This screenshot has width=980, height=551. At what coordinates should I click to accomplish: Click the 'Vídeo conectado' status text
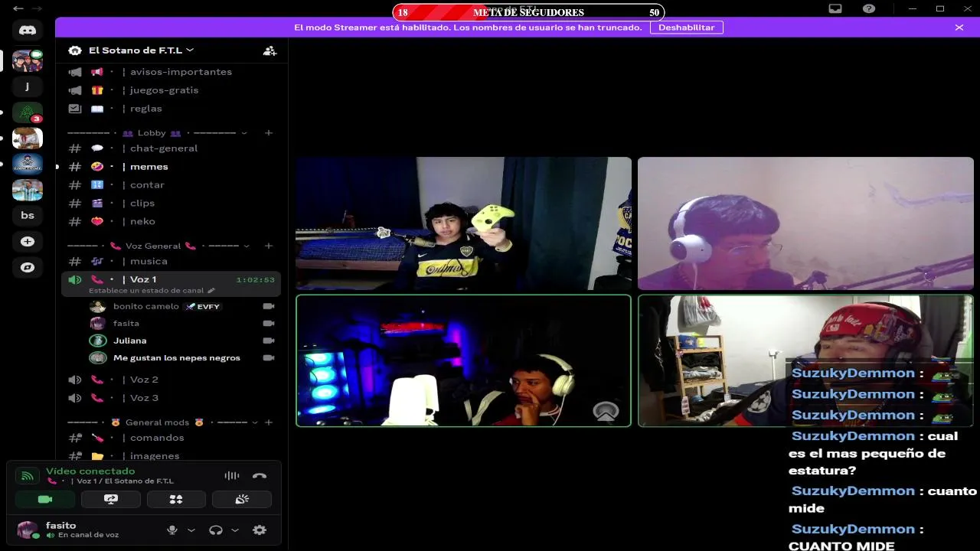point(90,471)
